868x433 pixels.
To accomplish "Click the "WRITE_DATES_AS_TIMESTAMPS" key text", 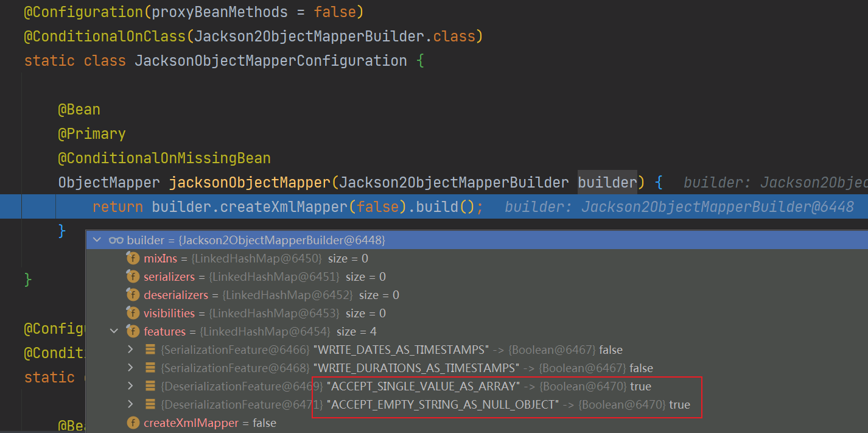I will pos(401,350).
